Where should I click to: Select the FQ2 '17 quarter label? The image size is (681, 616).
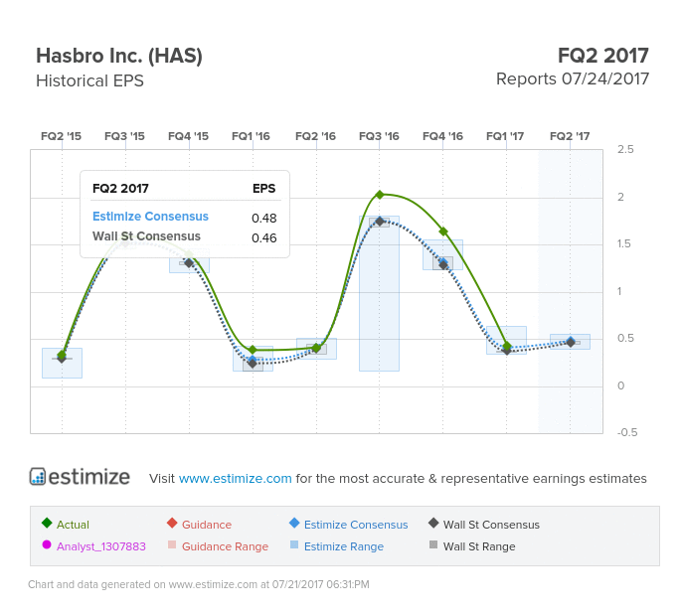point(570,136)
